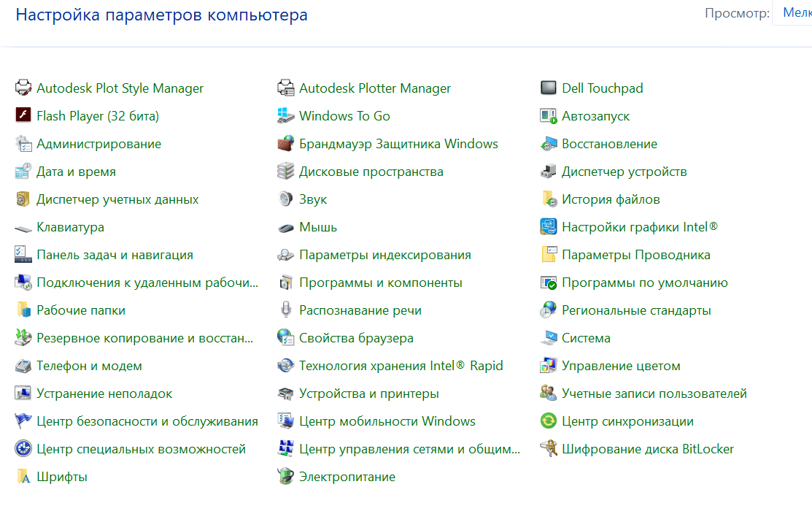Viewport: 812px width, 522px height.
Task: Click the Autodesk Plotter Manager icon
Action: coord(286,88)
